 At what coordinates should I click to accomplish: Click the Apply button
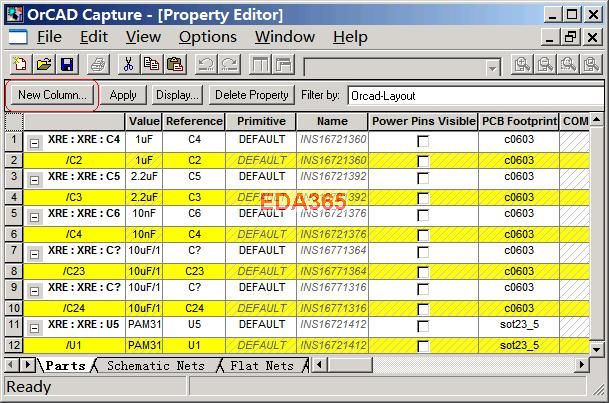123,95
